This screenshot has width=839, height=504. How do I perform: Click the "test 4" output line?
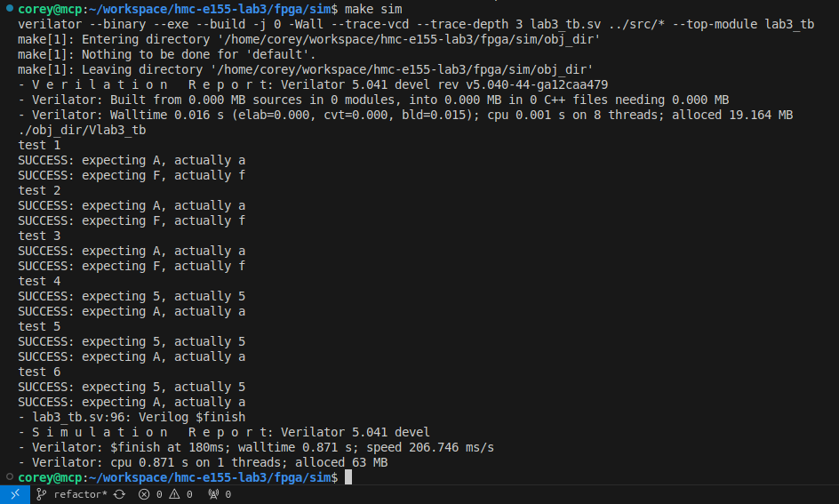(x=39, y=281)
